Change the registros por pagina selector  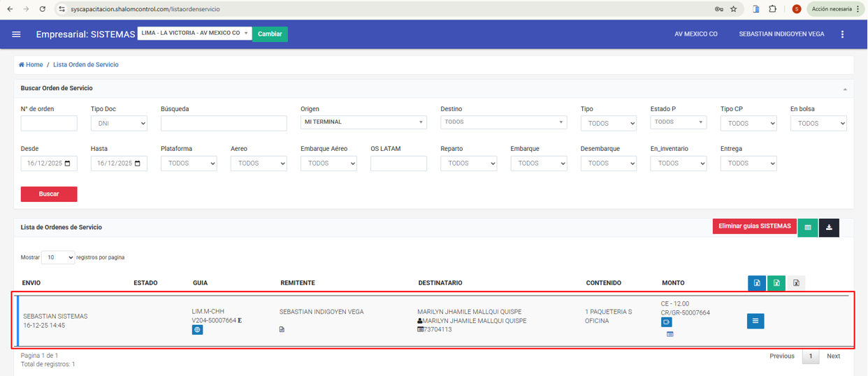(x=58, y=257)
